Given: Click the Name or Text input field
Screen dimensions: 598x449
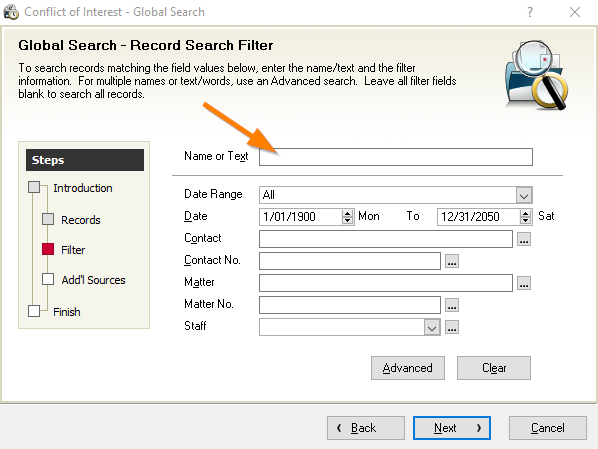Looking at the screenshot, I should (395, 157).
